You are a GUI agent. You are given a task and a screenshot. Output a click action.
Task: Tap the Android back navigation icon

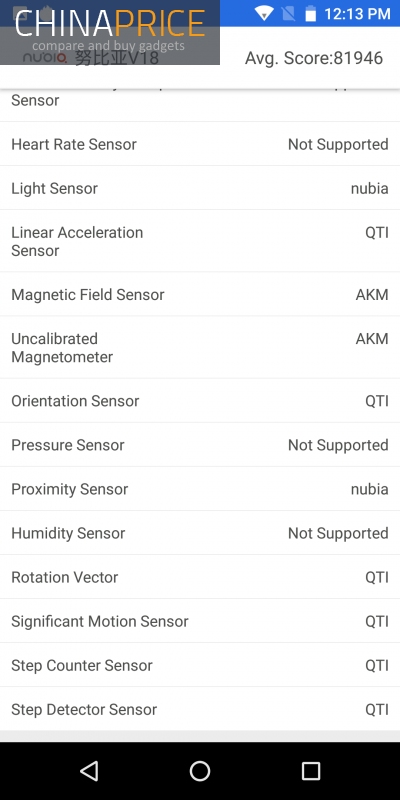89,771
